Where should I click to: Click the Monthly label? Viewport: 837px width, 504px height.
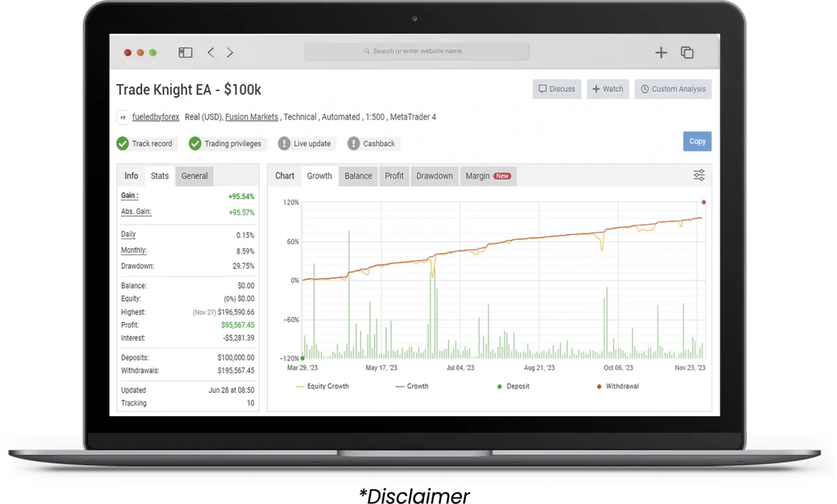[134, 251]
